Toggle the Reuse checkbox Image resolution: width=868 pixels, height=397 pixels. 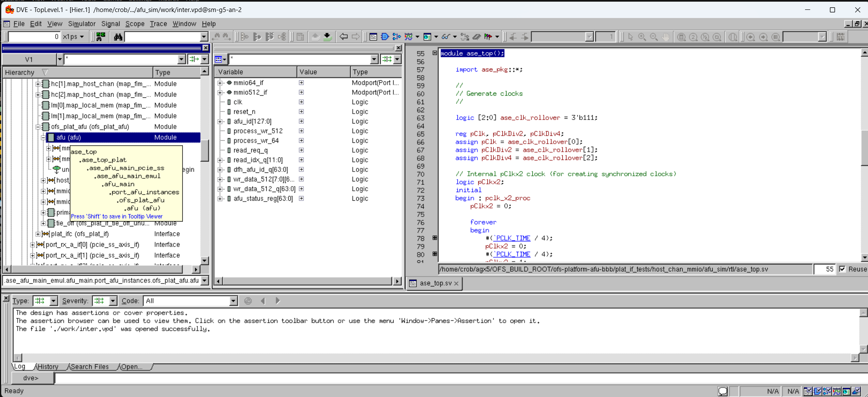tap(842, 269)
